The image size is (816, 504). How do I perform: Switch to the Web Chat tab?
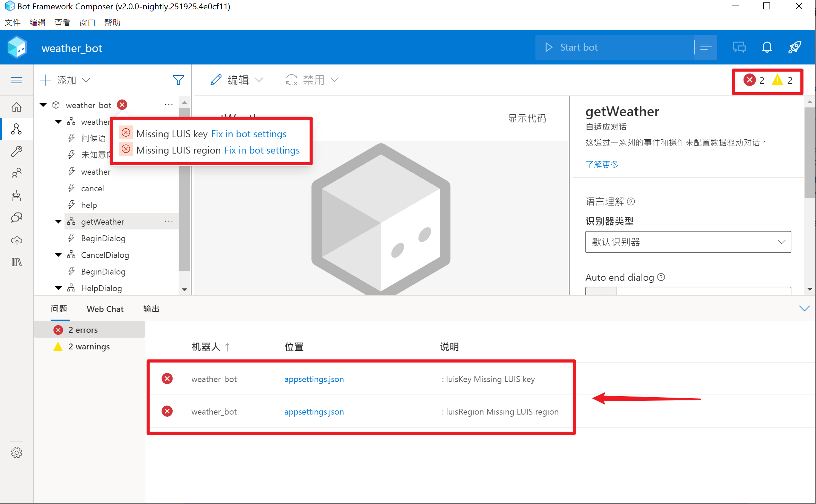tap(105, 309)
